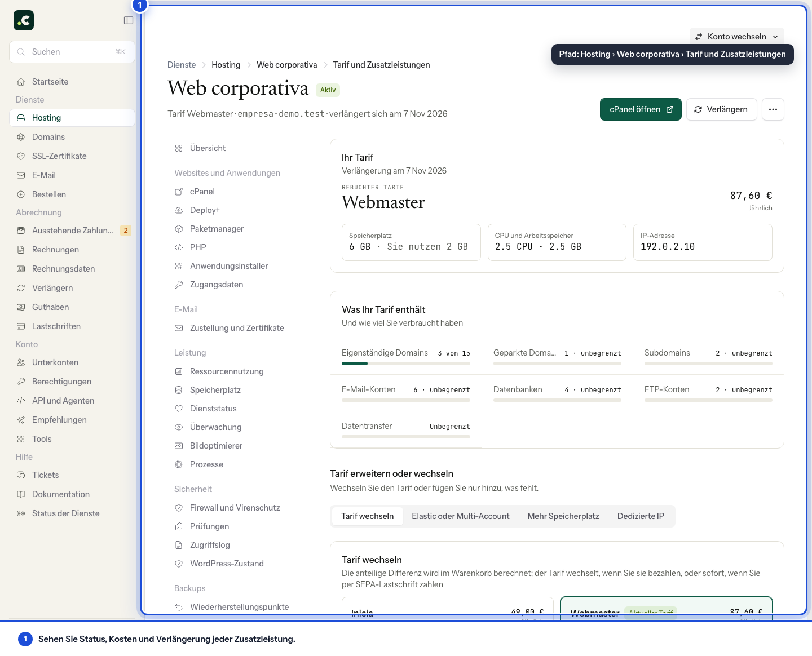Switch to Mehr Speicherplatz tab

[x=563, y=516]
